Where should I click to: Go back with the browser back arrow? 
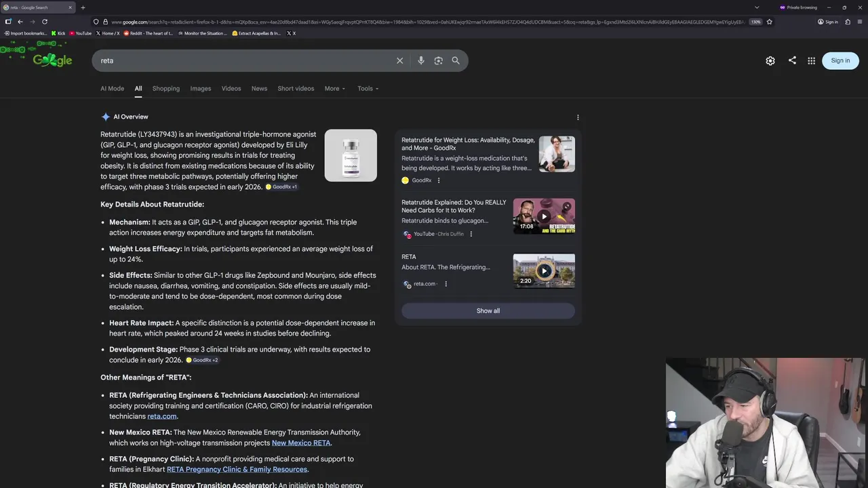pyautogui.click(x=20, y=22)
